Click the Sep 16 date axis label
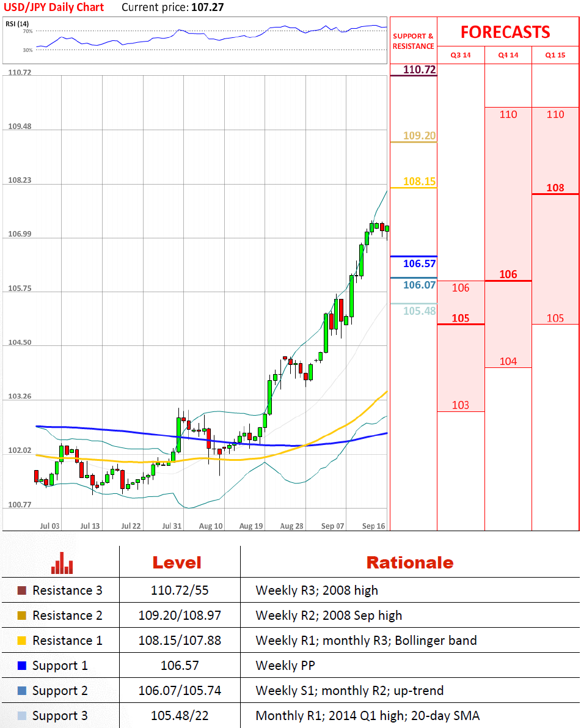This screenshot has width=581, height=728. coord(373,526)
